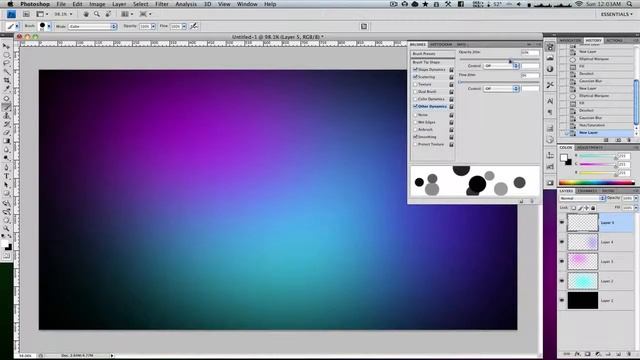The height and width of the screenshot is (360, 640).
Task: Select the Zoom tool in the left toolbox
Action: pyautogui.click(x=7, y=229)
